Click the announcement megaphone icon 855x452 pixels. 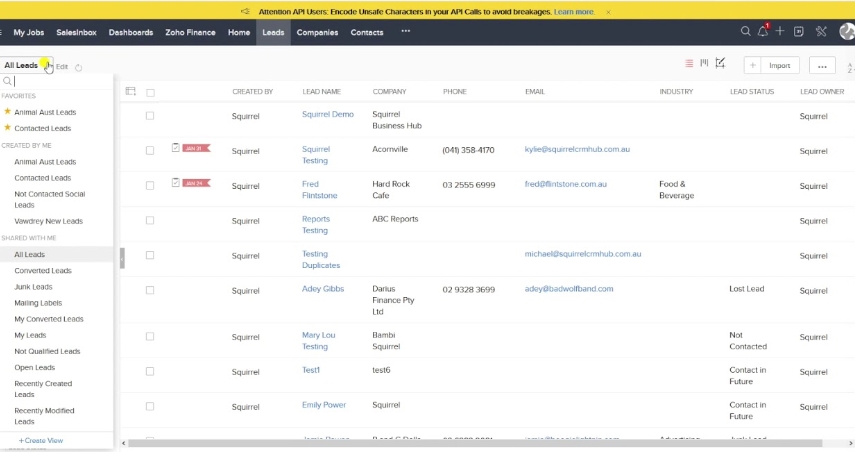click(x=245, y=11)
